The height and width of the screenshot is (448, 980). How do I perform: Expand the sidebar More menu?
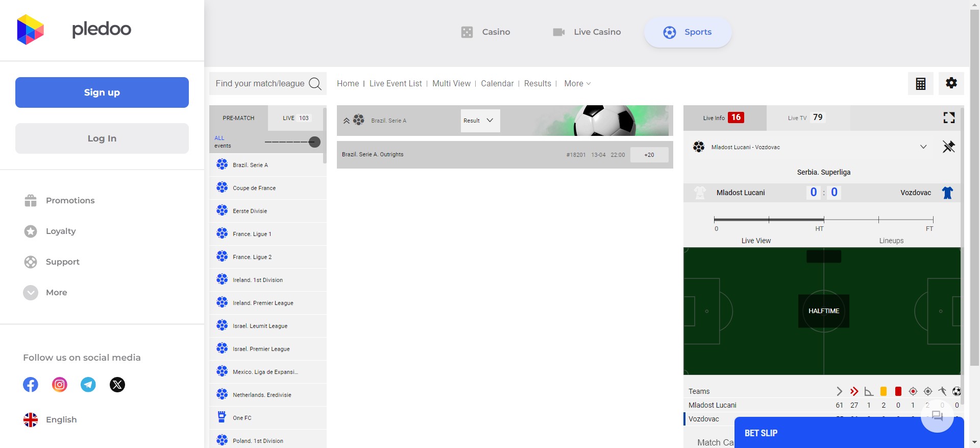pos(45,293)
